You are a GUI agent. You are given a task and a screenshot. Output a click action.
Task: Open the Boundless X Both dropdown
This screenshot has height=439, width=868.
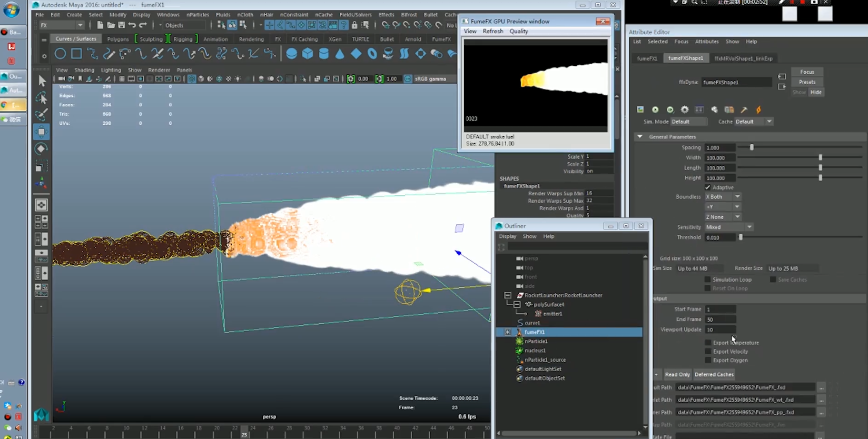pos(723,197)
